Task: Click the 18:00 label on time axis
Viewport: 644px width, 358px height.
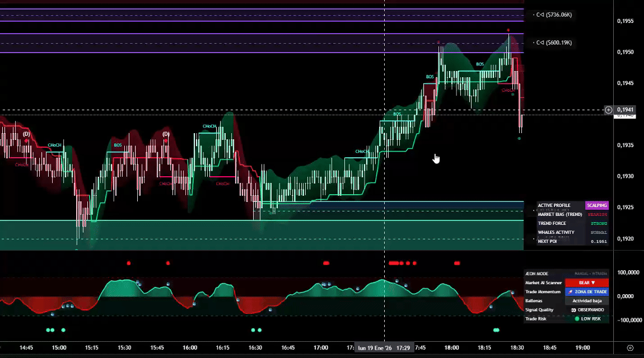Action: coord(451,348)
